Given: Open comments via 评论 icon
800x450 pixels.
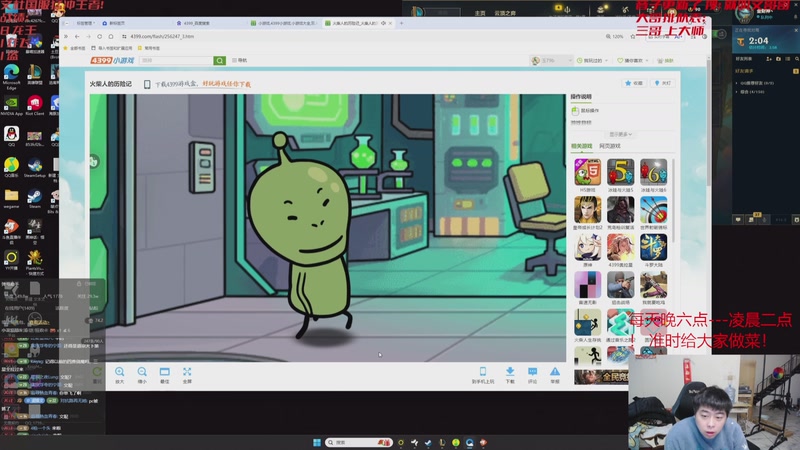Looking at the screenshot, I should (x=532, y=375).
